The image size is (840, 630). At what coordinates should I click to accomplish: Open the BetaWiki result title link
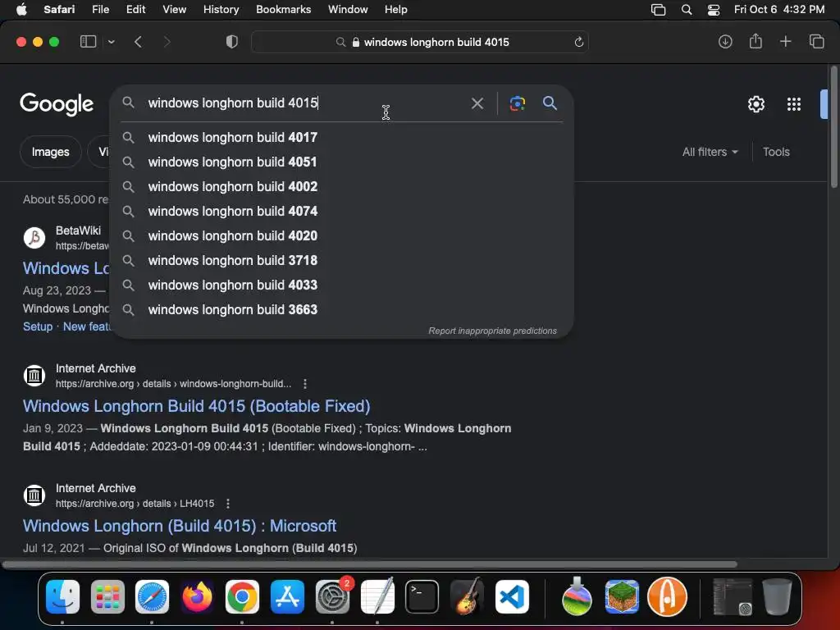[66, 268]
